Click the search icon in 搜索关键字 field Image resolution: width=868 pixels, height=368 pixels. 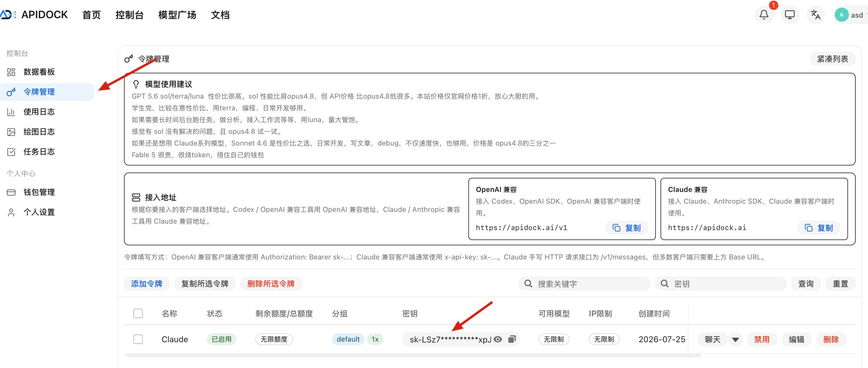528,284
